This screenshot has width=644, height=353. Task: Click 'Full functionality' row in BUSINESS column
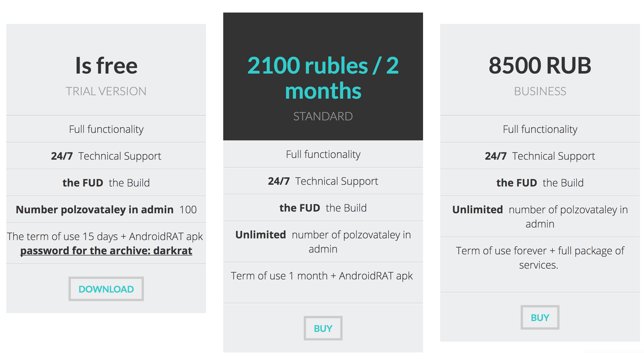coord(540,129)
